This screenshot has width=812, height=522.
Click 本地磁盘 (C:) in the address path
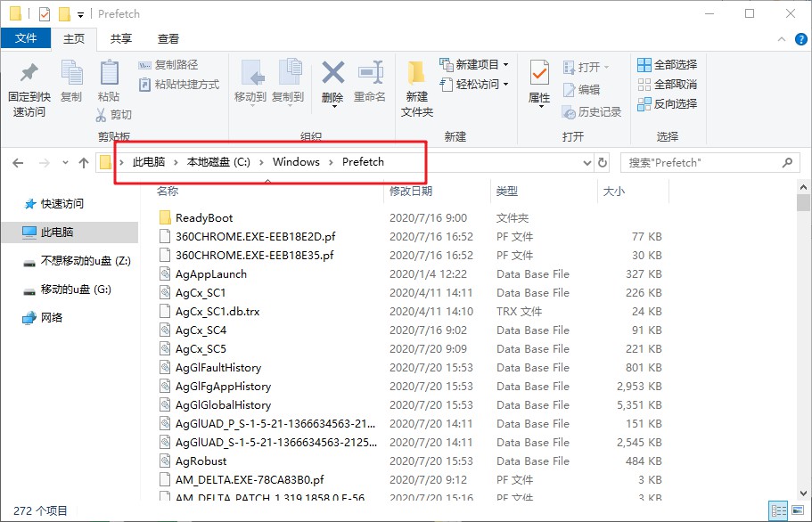click(x=218, y=162)
